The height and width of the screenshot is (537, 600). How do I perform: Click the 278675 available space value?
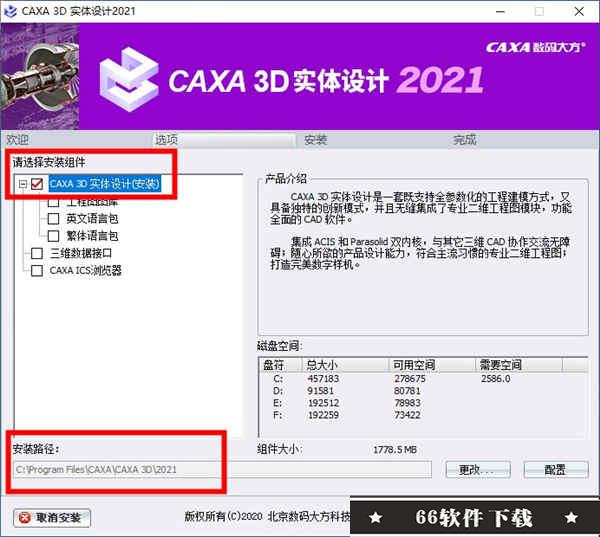pyautogui.click(x=410, y=379)
